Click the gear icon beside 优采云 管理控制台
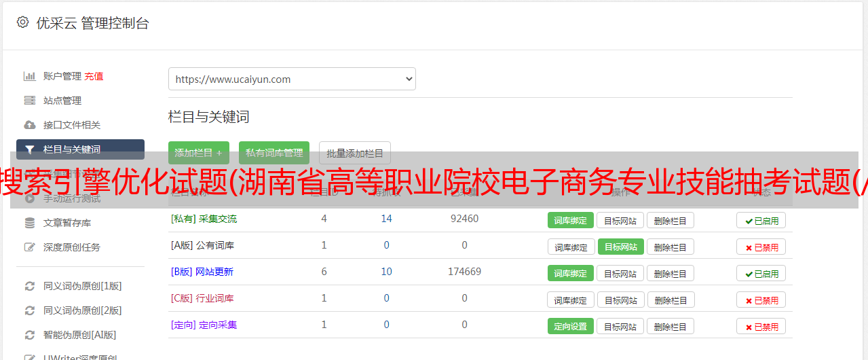This screenshot has height=360, width=868. pyautogui.click(x=22, y=22)
